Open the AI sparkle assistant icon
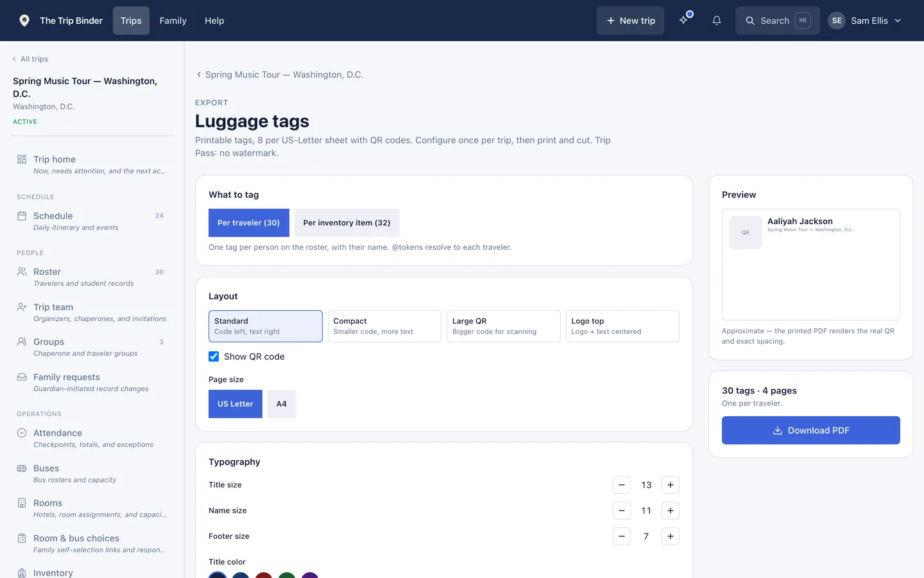This screenshot has height=578, width=924. [684, 21]
